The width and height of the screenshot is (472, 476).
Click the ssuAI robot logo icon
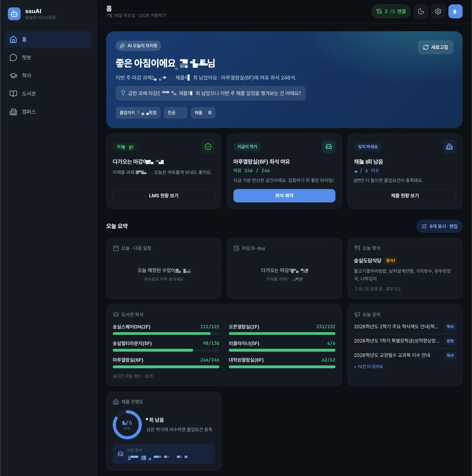[x=14, y=14]
